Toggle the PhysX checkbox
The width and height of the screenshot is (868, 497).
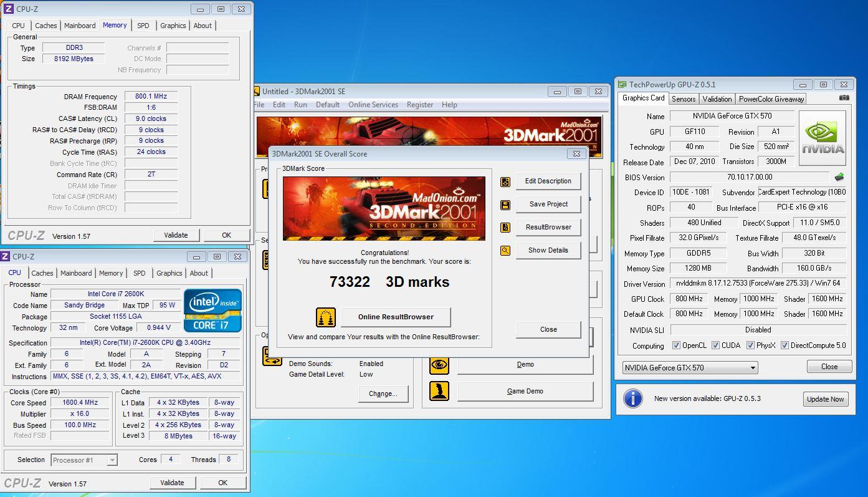(x=750, y=345)
